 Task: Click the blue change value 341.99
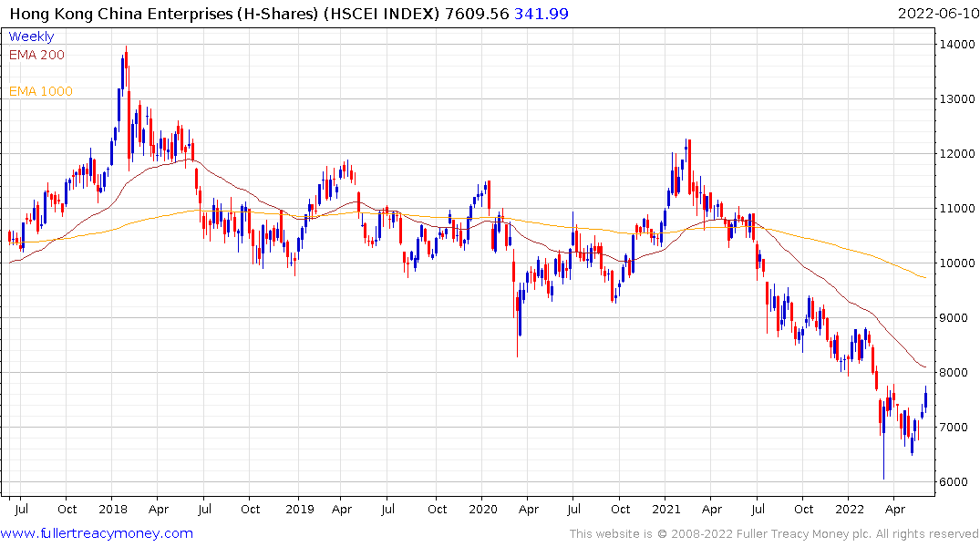click(x=542, y=14)
